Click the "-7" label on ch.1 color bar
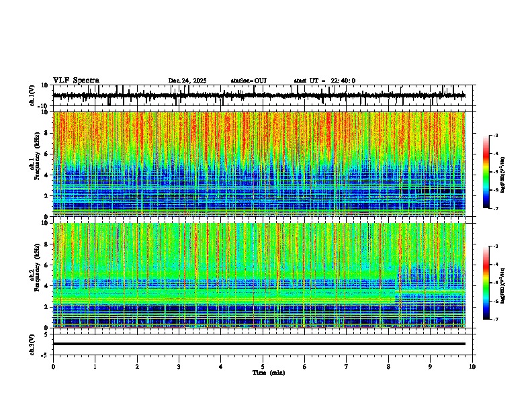The width and height of the screenshot is (532, 411). click(x=496, y=208)
